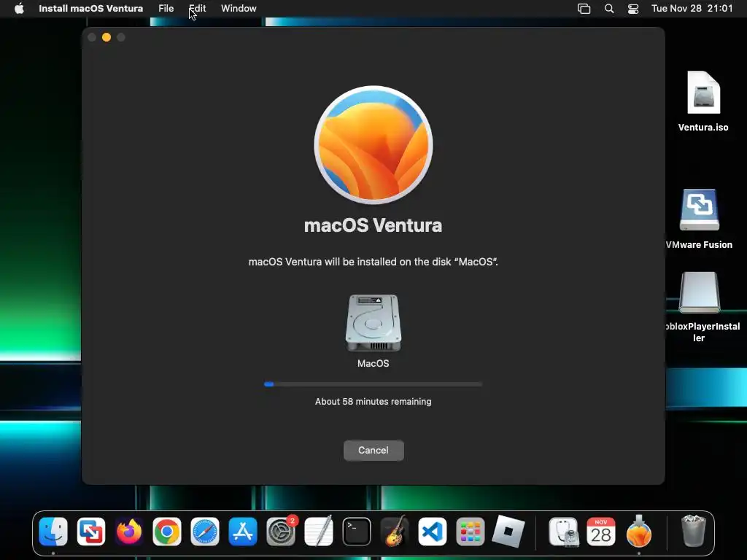Open VMware Fusion from the dock
The width and height of the screenshot is (747, 560).
point(91,532)
